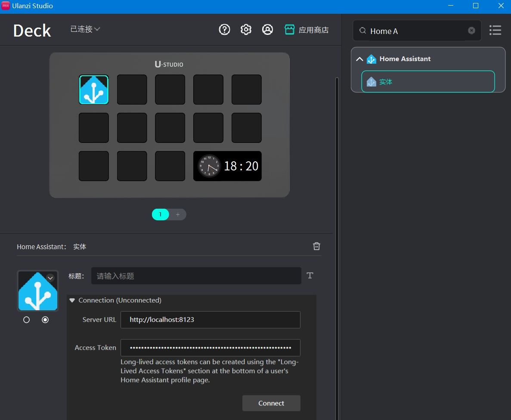Screen dimensions: 511x420
Task: Edit the Server URL field
Action: pos(210,320)
